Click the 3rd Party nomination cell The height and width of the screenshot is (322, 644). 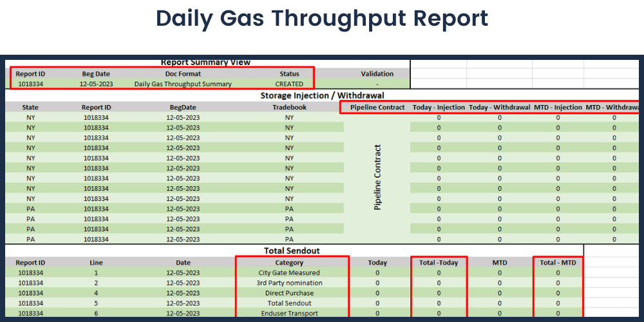click(x=289, y=283)
